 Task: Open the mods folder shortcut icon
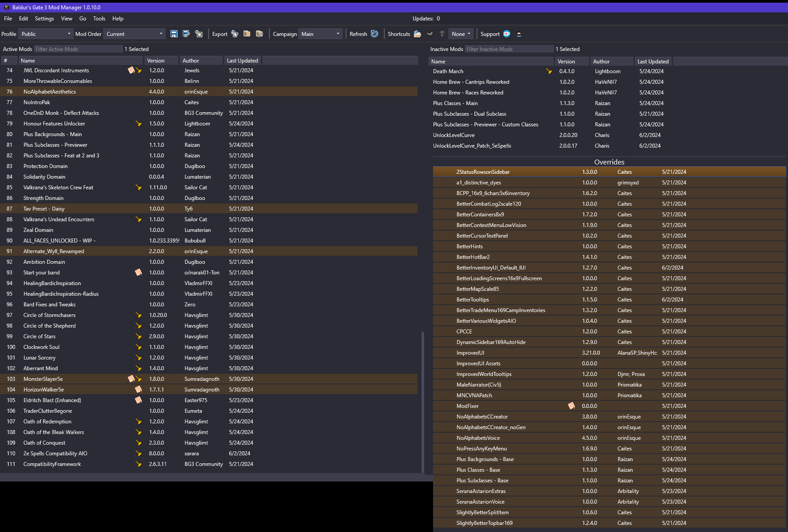(417, 34)
